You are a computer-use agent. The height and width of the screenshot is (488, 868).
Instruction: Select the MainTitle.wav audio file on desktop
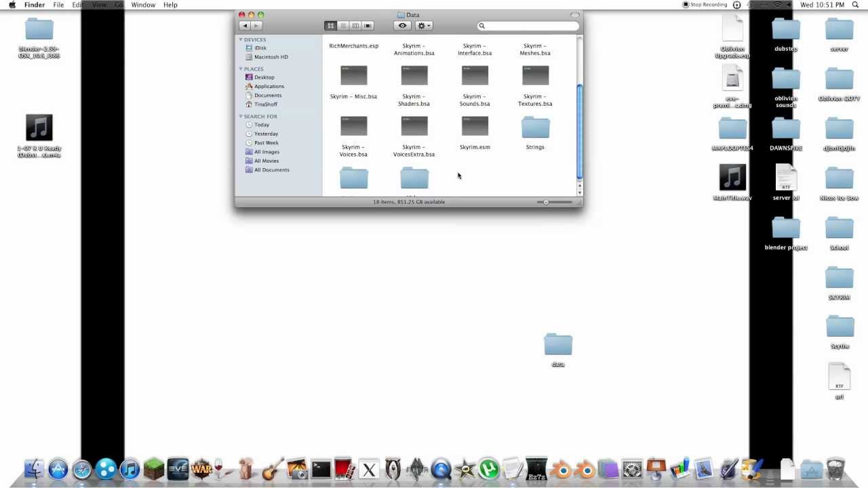click(x=732, y=178)
